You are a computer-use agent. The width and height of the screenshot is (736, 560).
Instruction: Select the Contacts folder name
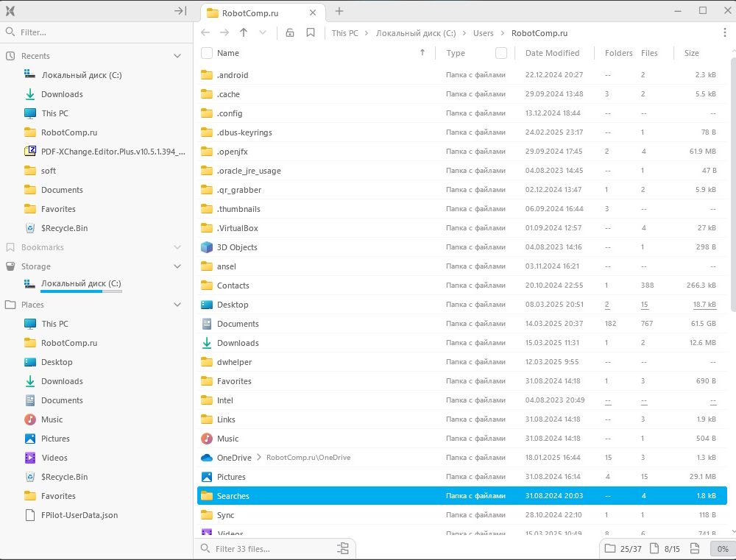(x=233, y=286)
